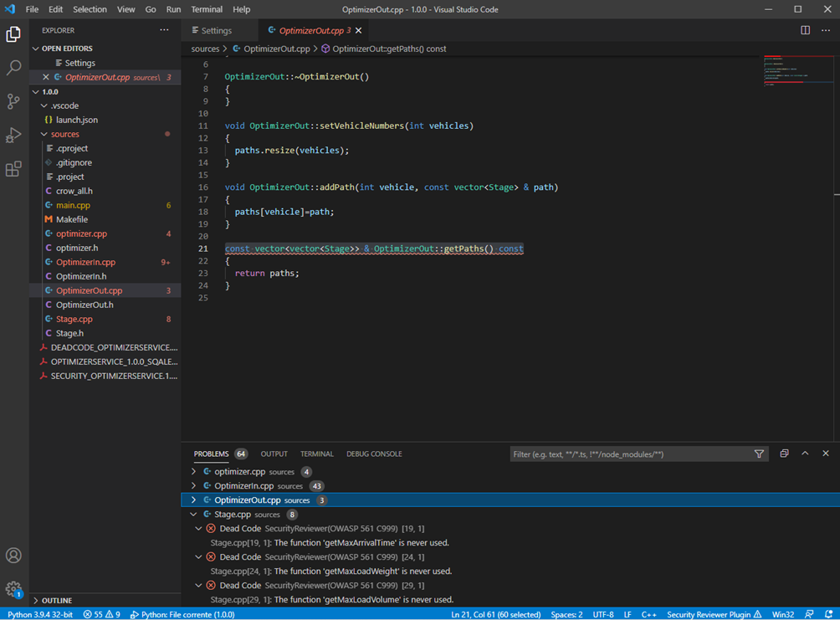840x620 pixels.
Task: Open the Manage gear icon
Action: click(13, 588)
